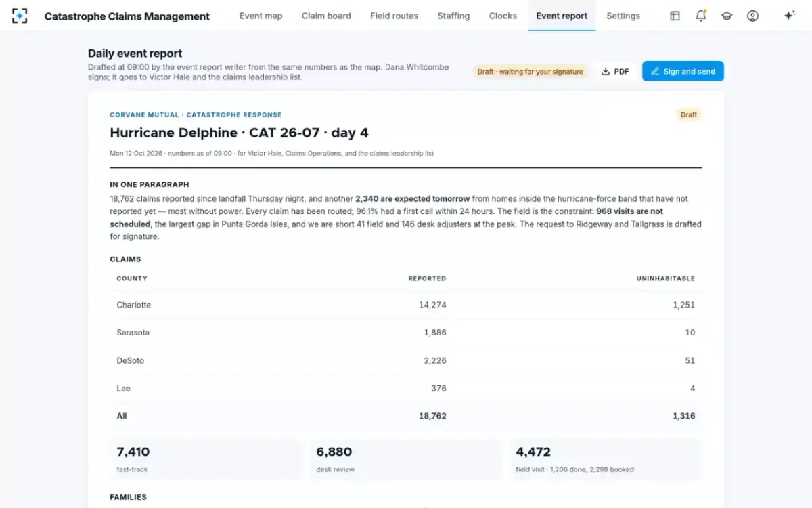Click the Draft badge in report header

point(689,114)
